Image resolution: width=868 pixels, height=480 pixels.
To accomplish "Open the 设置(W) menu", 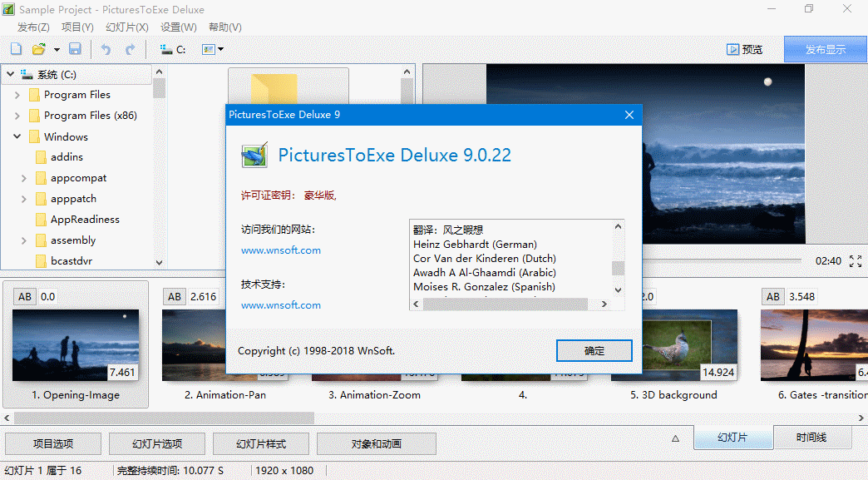I will coord(178,27).
